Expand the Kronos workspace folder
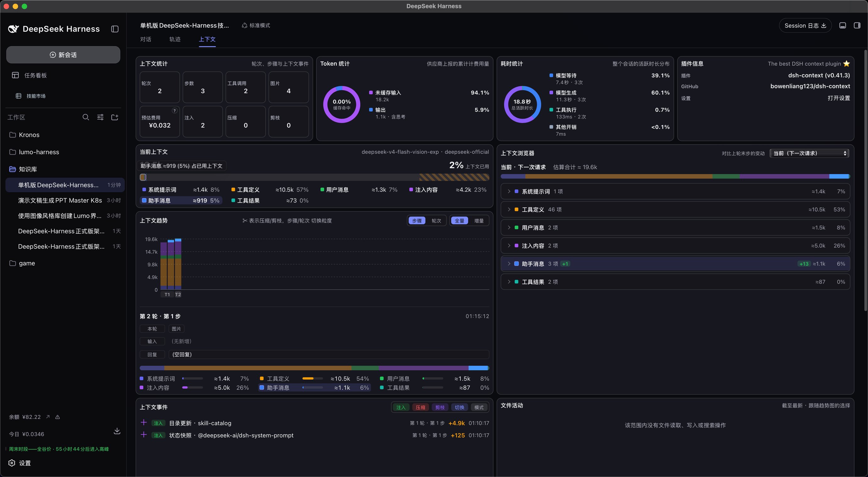The image size is (868, 477). [x=65, y=135]
